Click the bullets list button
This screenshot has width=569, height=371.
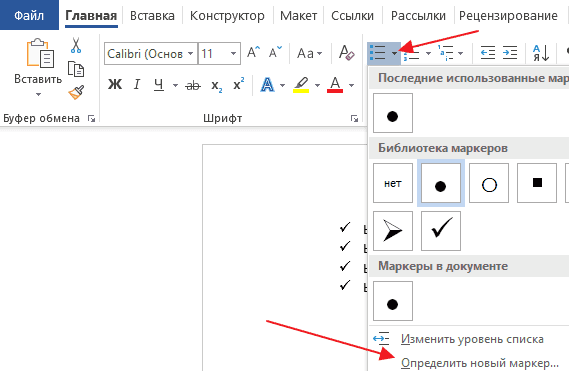click(378, 53)
